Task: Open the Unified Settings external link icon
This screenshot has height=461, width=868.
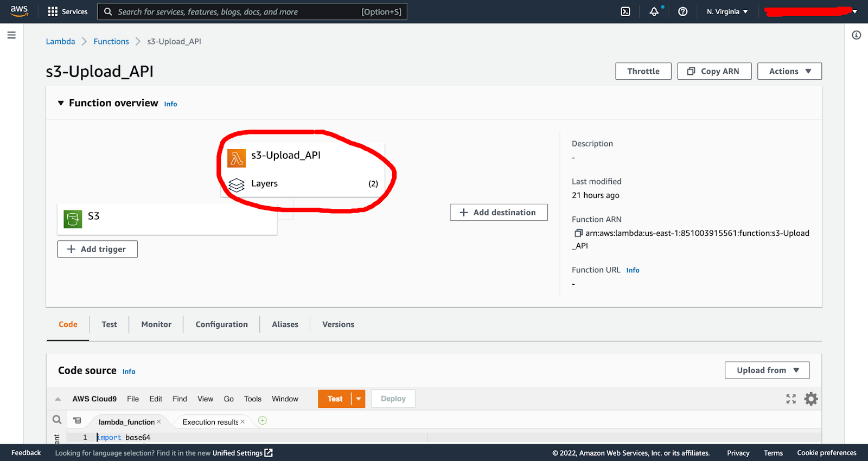Action: 269,453
